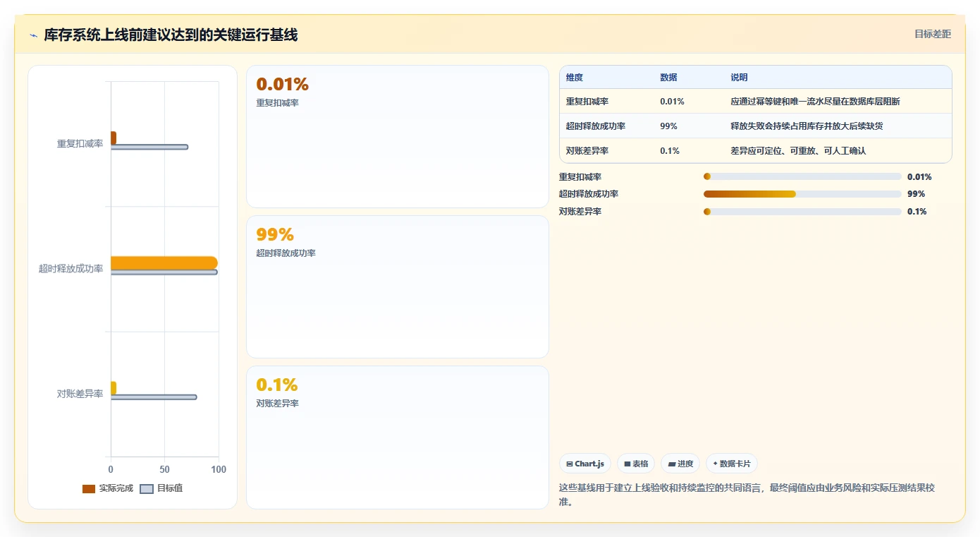Viewport: 980px width, 537px height.
Task: Open the 0.1% 对账差异率 data card
Action: click(398, 438)
